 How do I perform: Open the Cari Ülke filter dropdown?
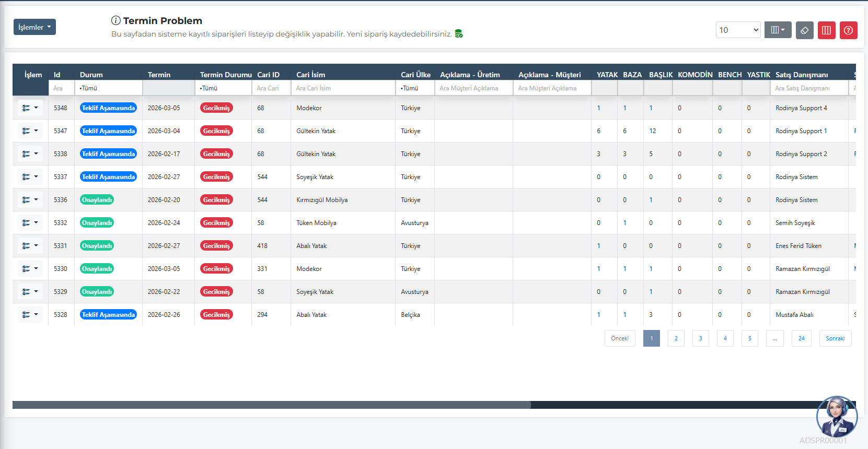[415, 88]
